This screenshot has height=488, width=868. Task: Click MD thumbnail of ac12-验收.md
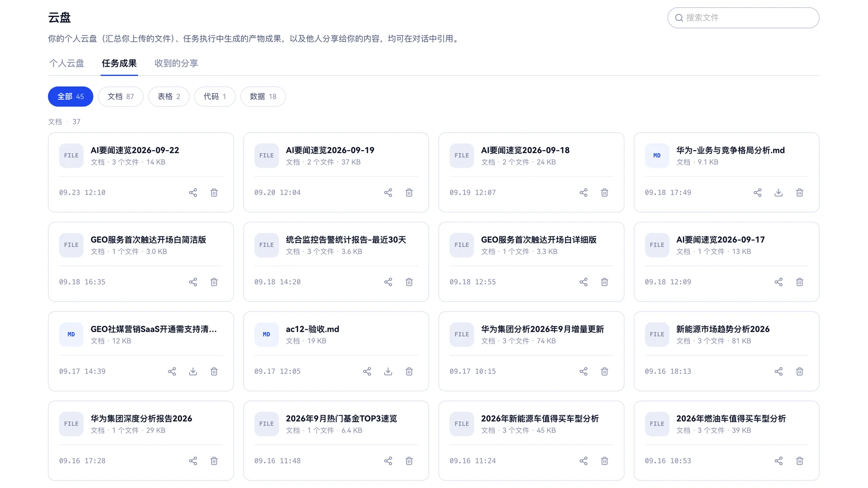266,334
